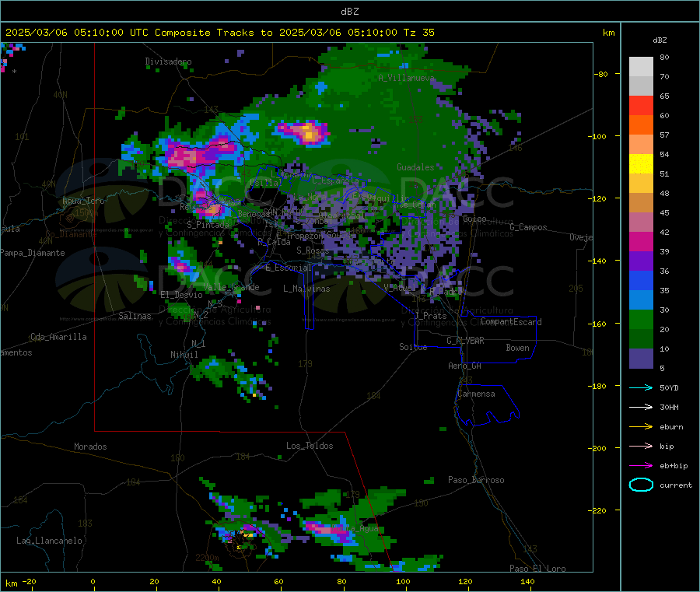
Task: Click the Los_Toldos map label
Action: [x=310, y=446]
